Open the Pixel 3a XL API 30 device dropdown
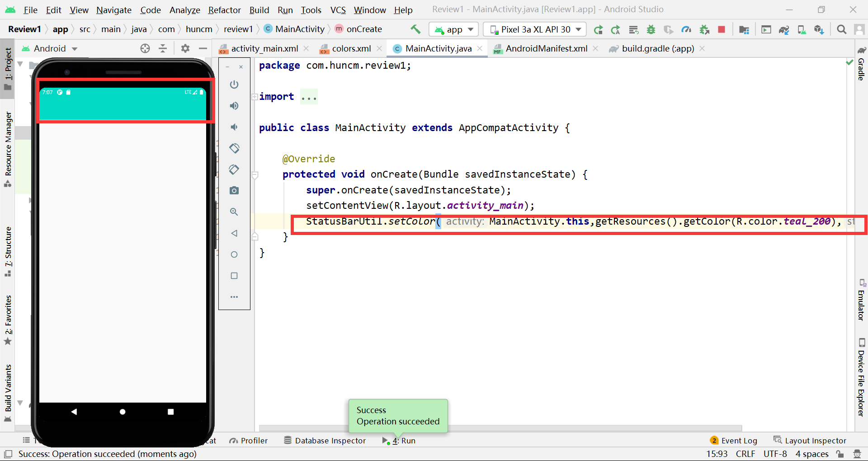The height and width of the screenshot is (461, 868). [535, 29]
